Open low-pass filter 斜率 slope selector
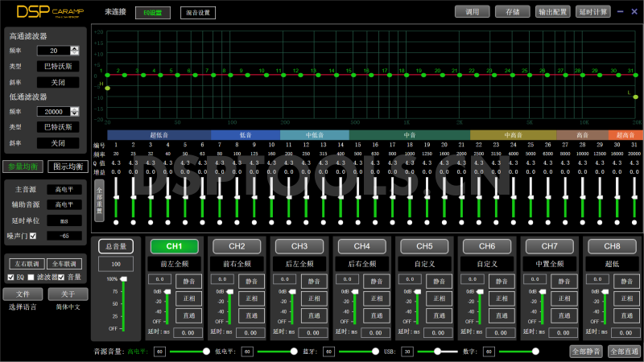This screenshot has width=644, height=362. (x=58, y=143)
